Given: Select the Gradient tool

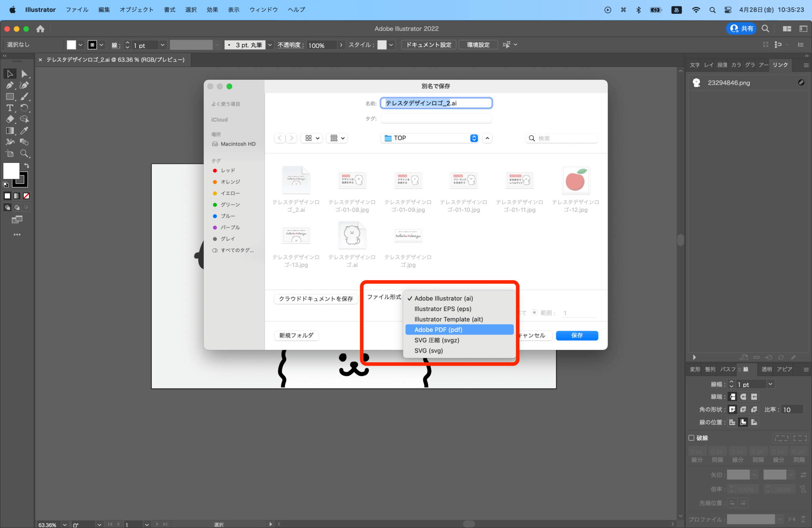Looking at the screenshot, I should click(10, 131).
